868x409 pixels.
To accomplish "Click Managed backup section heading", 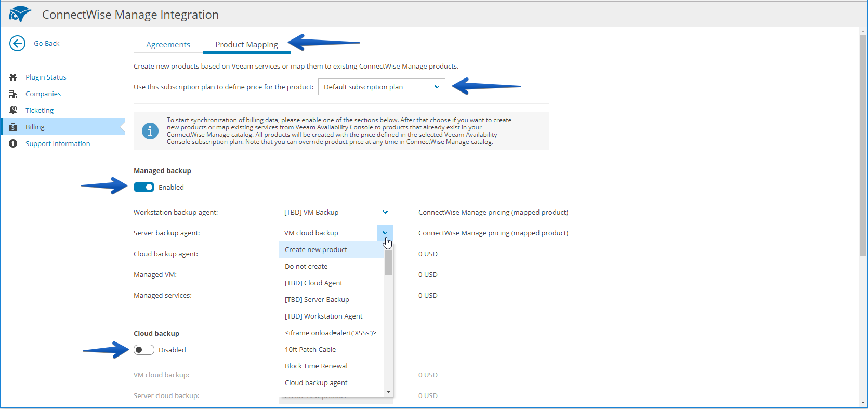I will [162, 170].
